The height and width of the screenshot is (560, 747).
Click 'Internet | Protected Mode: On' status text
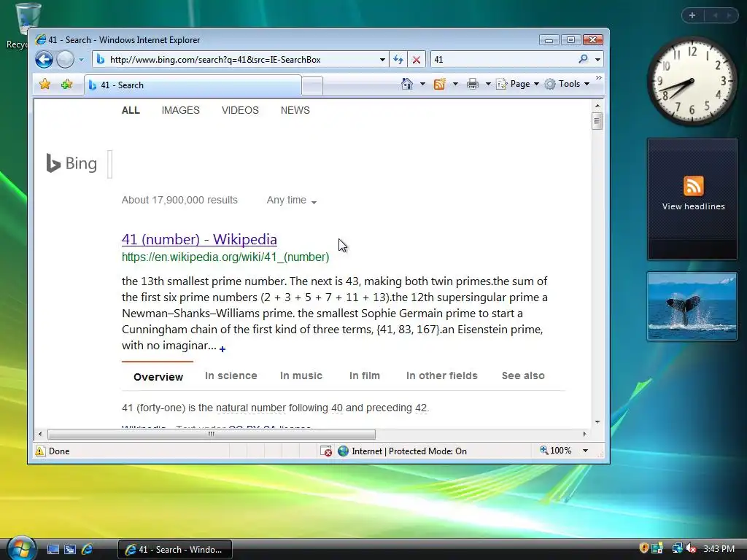[409, 451]
